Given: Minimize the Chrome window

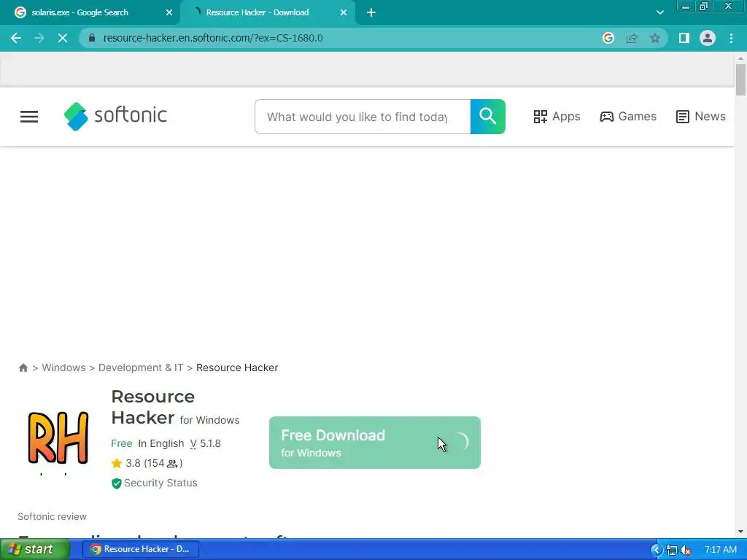Looking at the screenshot, I should point(686,6).
